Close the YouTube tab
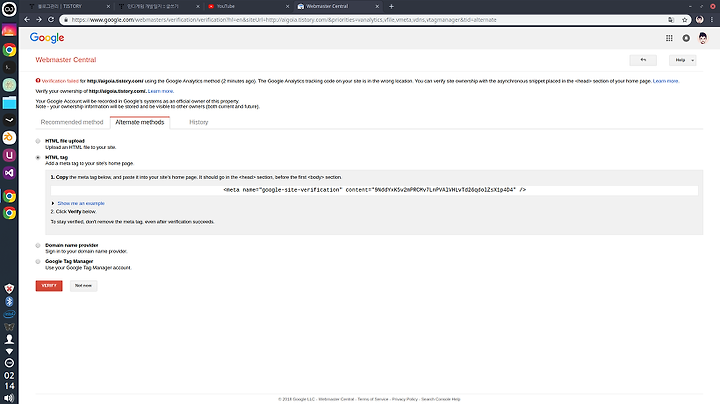Screen dimensions: 720x404 pyautogui.click(x=287, y=6)
